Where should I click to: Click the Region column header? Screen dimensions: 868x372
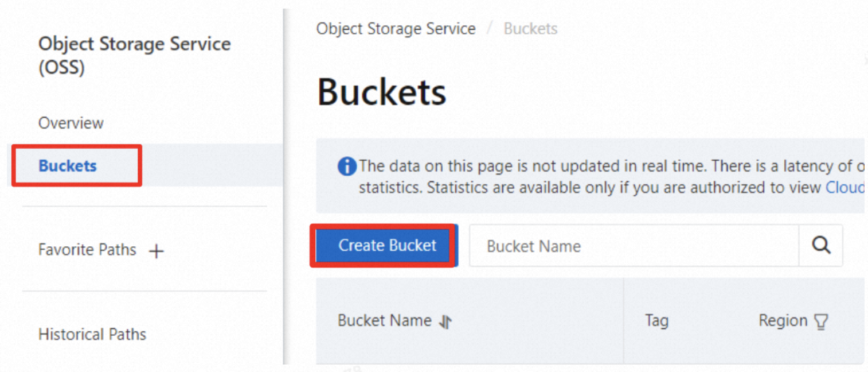[x=784, y=320]
